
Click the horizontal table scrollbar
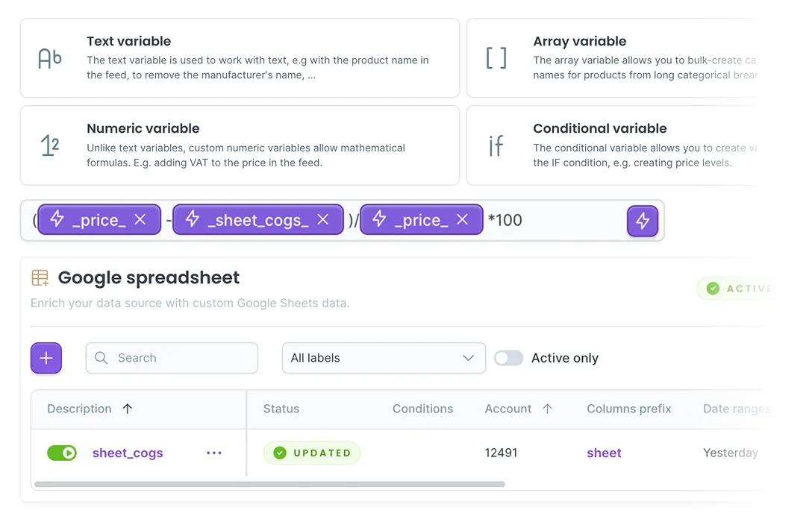[269, 484]
